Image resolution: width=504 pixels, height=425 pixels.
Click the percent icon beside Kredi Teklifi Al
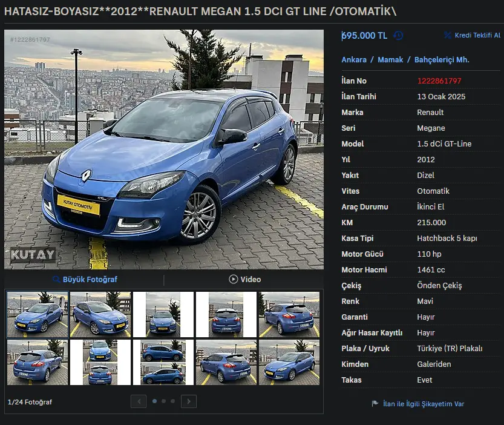tap(448, 35)
